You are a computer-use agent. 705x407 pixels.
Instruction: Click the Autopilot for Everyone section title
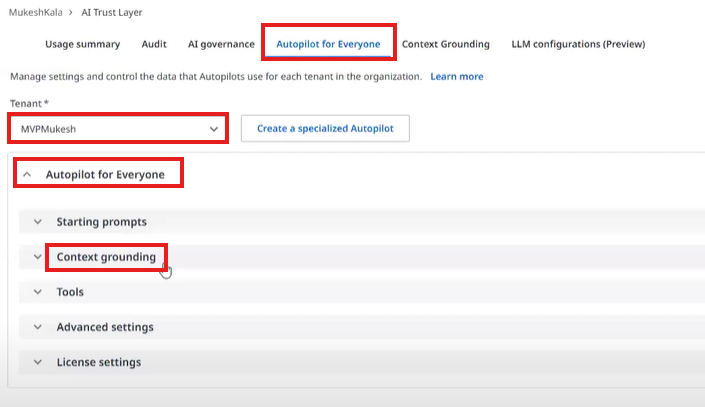pos(105,174)
